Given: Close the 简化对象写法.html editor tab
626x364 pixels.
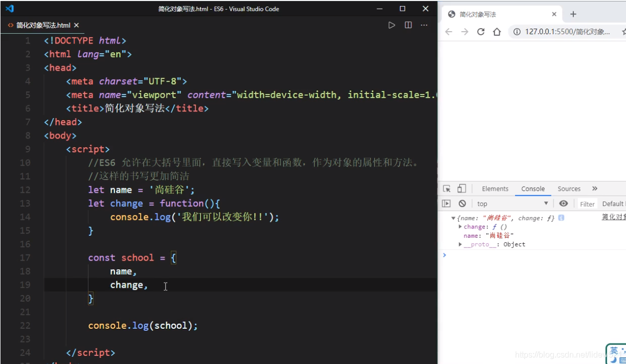Looking at the screenshot, I should click(76, 25).
